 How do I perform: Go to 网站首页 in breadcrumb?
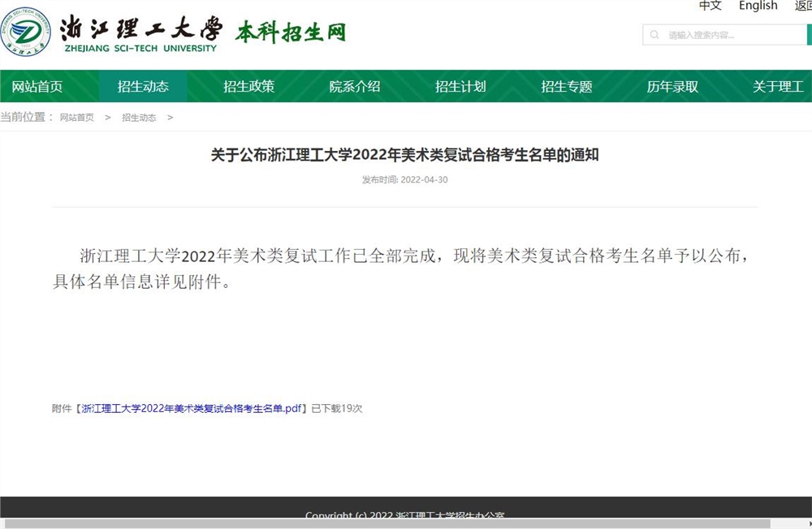click(76, 118)
